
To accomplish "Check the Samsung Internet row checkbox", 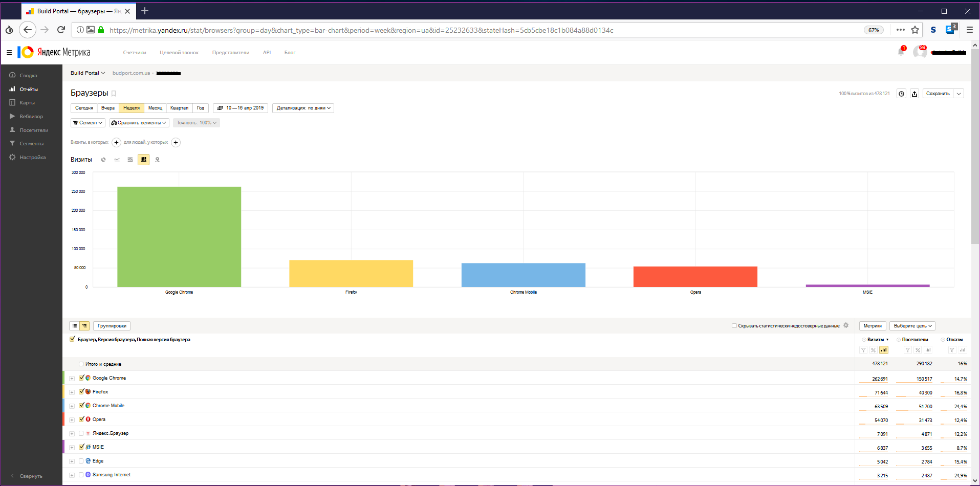I will point(81,475).
